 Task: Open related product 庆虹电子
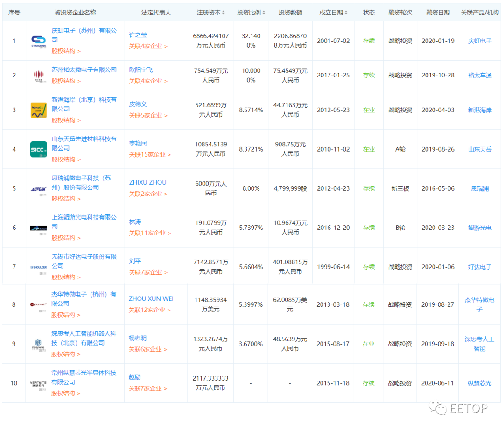point(480,41)
